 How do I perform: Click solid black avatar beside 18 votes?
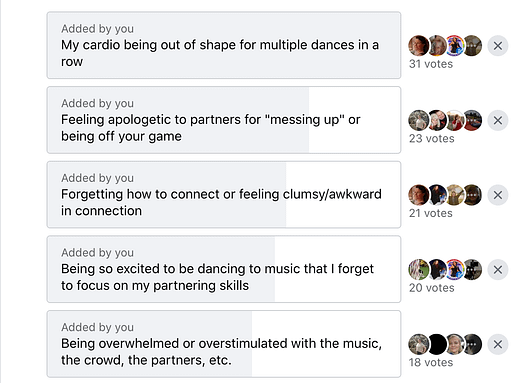point(437,344)
